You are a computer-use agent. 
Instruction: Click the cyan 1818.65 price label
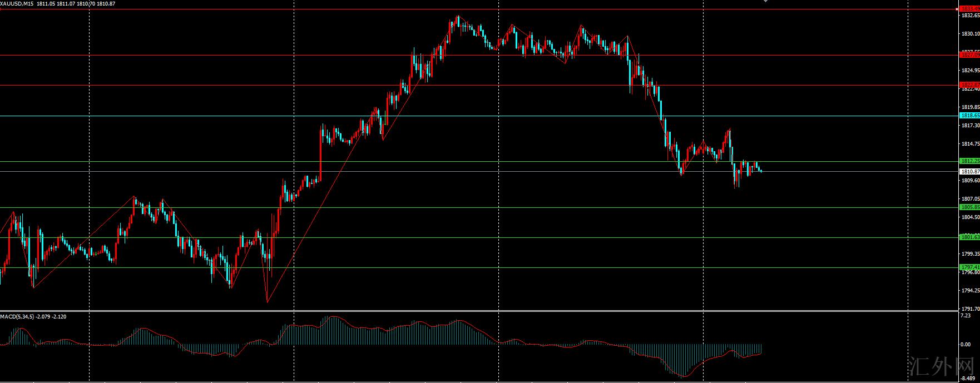970,116
